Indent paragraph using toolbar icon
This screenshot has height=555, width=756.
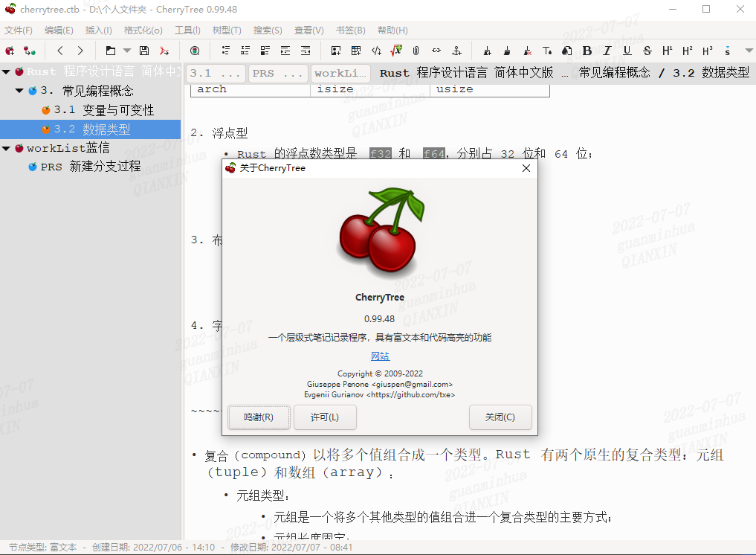click(285, 51)
